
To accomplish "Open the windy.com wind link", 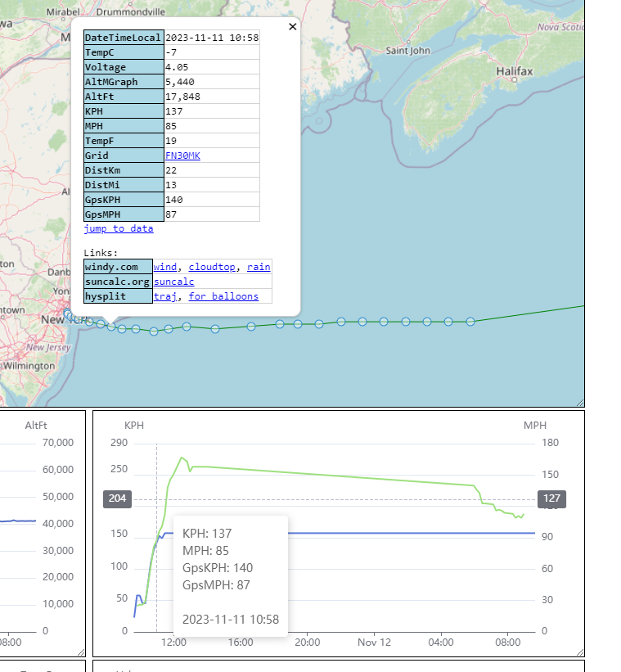I will coord(165,267).
